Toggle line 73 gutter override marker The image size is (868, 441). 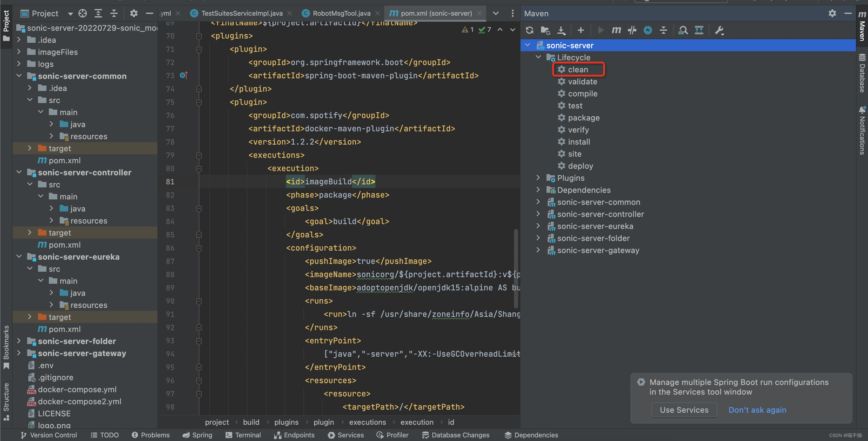(183, 75)
